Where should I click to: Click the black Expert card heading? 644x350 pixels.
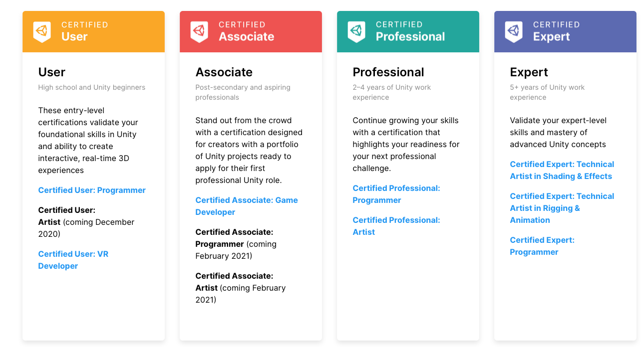tap(529, 72)
